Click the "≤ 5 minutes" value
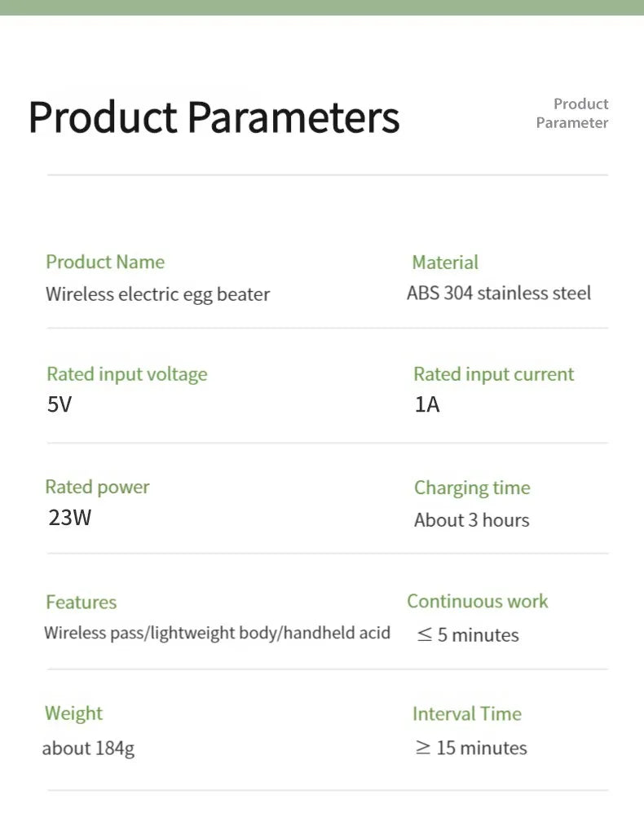Screen dimensions: 644x817 468,635
